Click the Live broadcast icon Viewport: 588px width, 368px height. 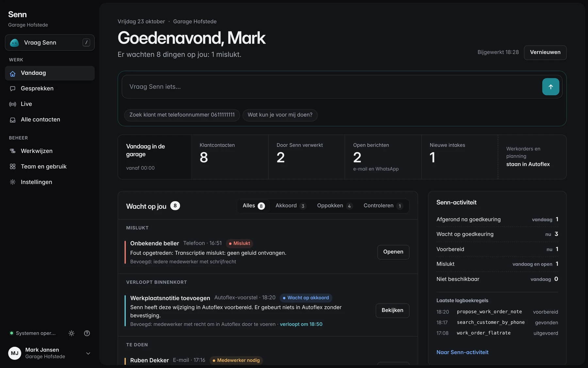point(13,104)
